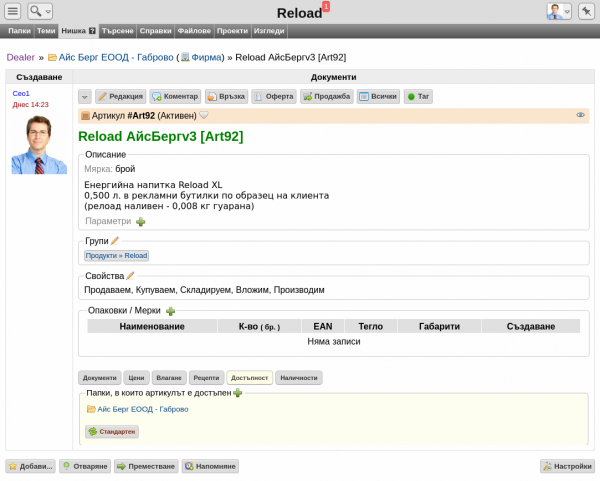Screen dimensions: 600x481
Task: Open the hamburger main menu
Action: click(13, 11)
